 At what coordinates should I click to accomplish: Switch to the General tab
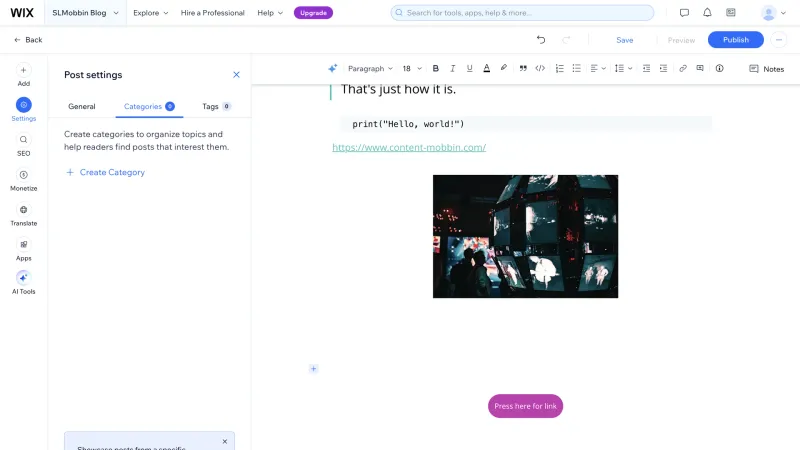(82, 106)
